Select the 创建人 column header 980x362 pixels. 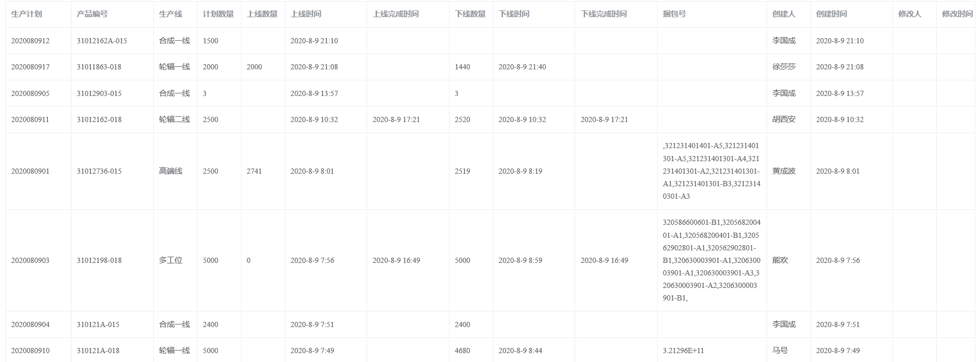784,14
